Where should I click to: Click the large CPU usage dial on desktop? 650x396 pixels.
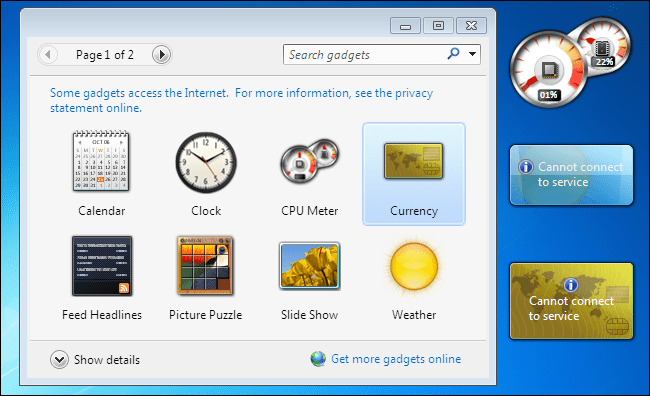548,70
